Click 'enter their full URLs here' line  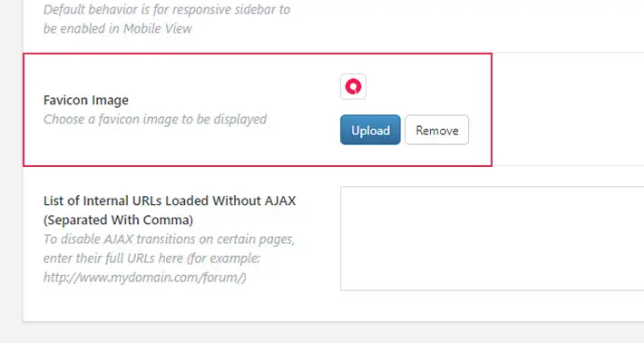(151, 259)
